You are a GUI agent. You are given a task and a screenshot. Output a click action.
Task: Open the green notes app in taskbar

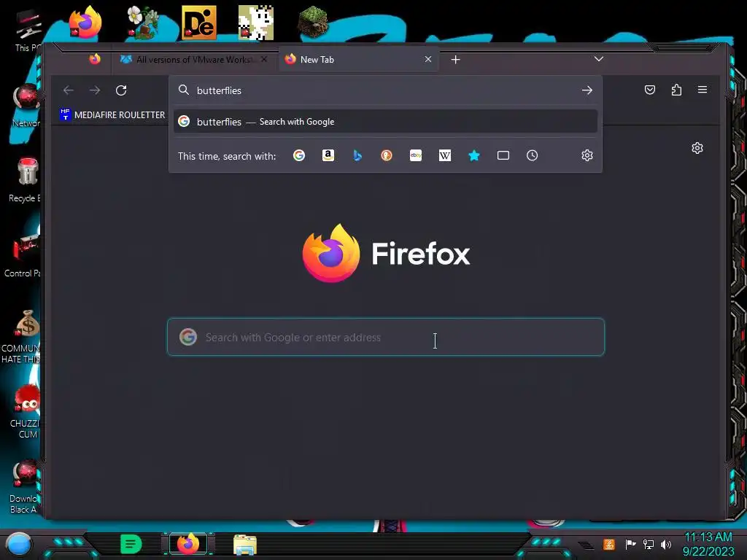point(131,544)
